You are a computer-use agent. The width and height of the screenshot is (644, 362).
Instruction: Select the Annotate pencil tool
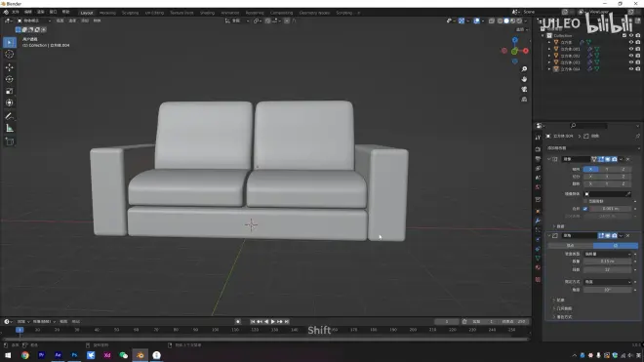coord(9,116)
